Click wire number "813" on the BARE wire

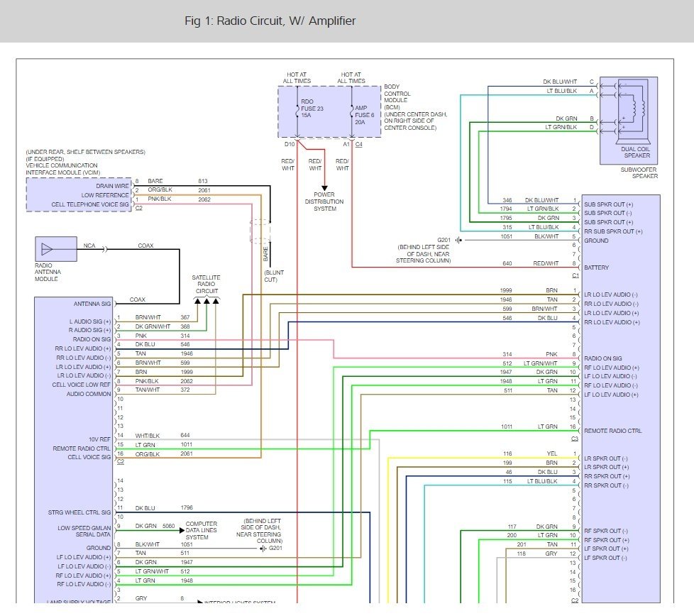pos(203,181)
